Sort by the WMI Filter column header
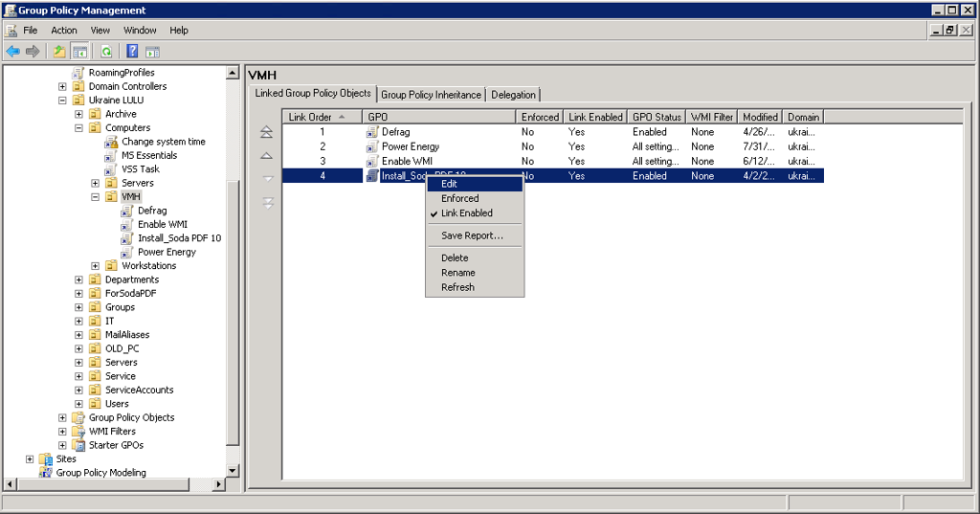The image size is (980, 514). (x=712, y=117)
